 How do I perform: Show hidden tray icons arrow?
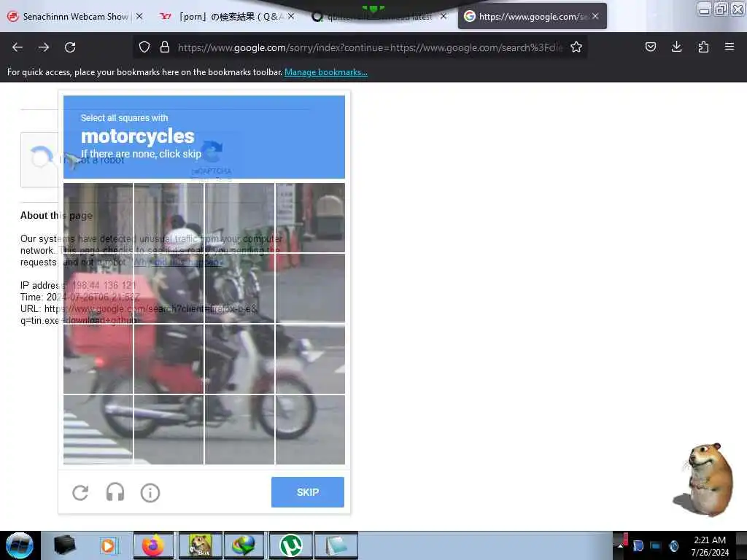click(620, 546)
